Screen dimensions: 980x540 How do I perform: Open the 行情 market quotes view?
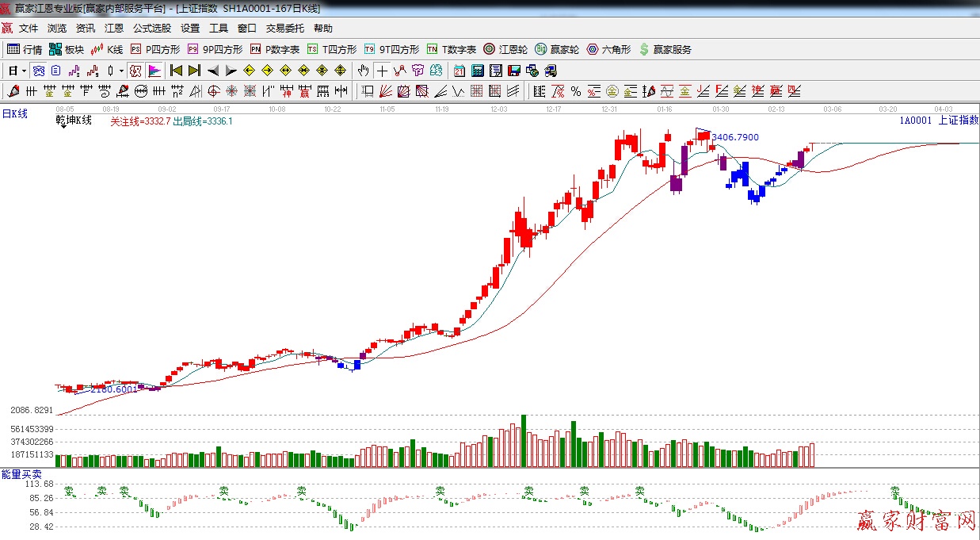[25, 49]
